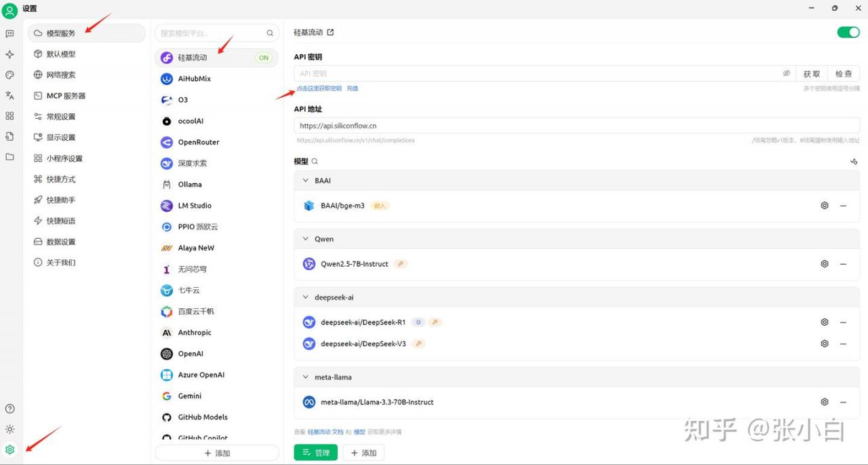Click 添加 button under provider list
This screenshot has width=868, height=465.
217,453
